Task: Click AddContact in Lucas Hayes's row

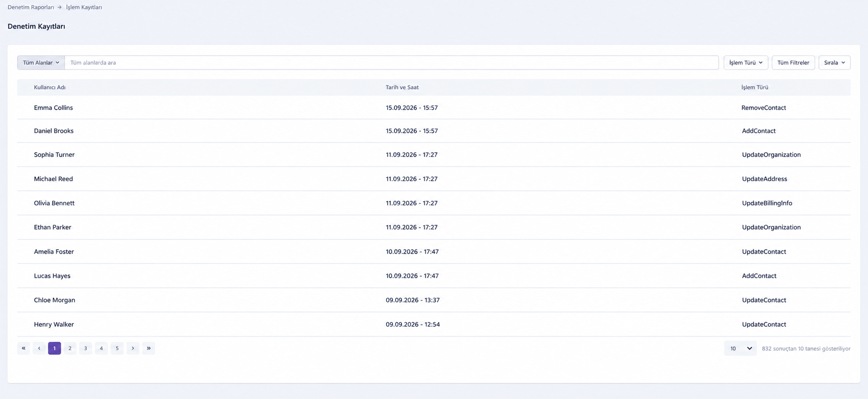Action: point(759,276)
